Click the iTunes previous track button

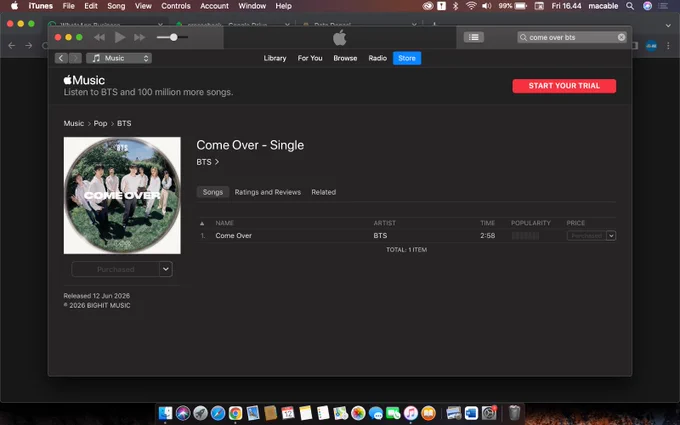pos(99,37)
